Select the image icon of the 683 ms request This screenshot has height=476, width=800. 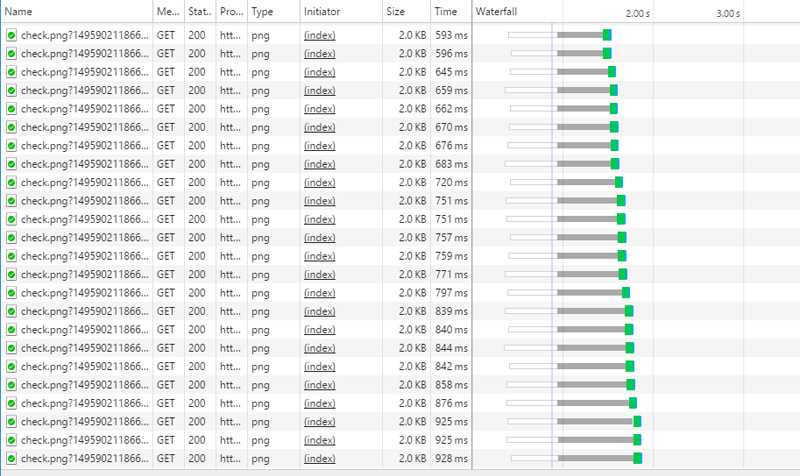click(11, 164)
